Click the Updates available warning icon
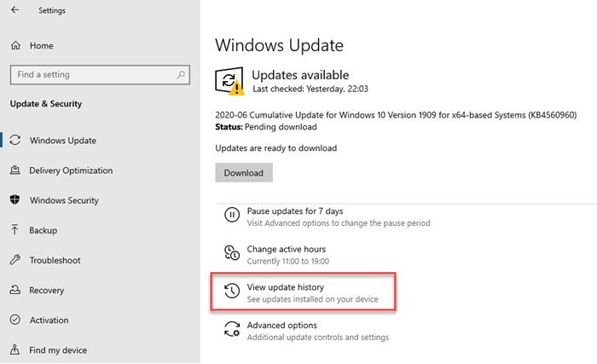597x364 pixels. [229, 81]
